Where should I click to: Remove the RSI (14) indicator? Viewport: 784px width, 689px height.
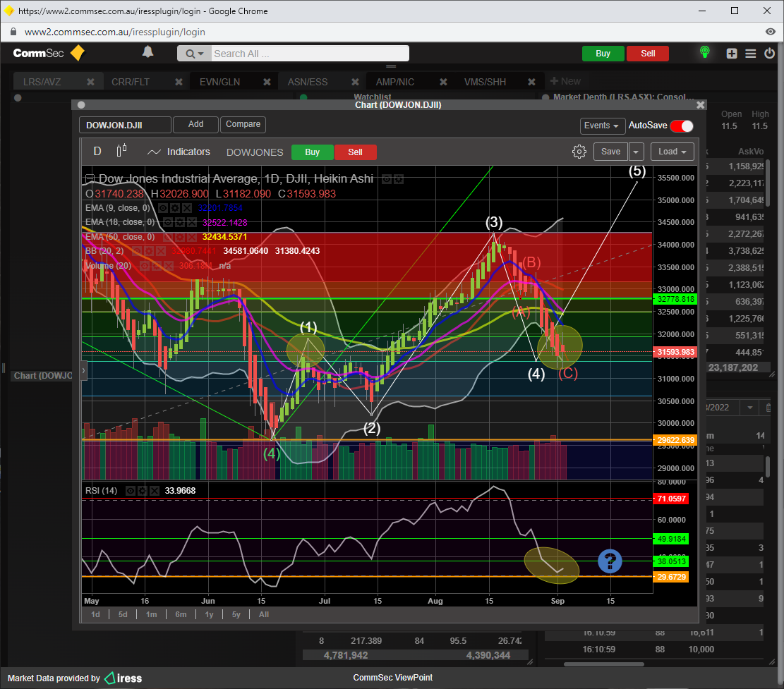[155, 491]
